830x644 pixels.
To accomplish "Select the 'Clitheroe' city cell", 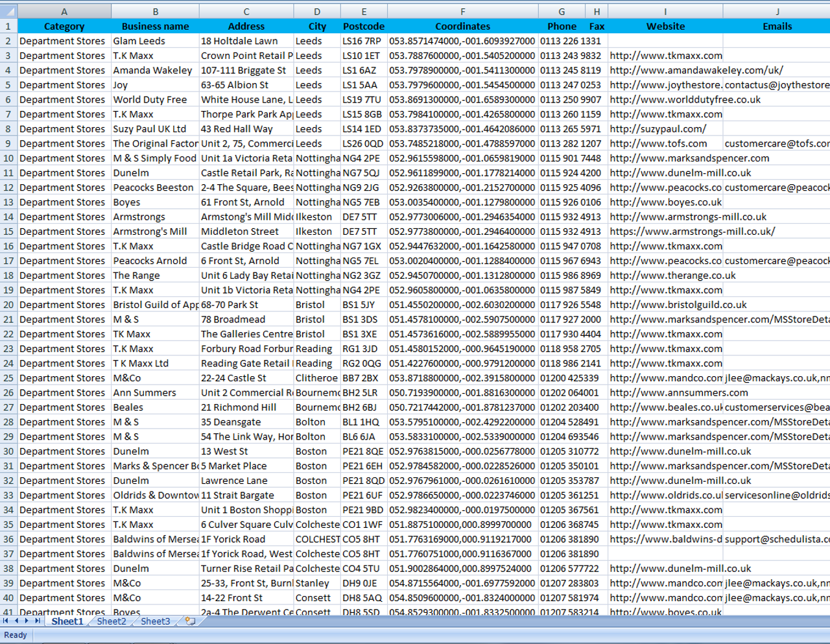I will [x=317, y=378].
